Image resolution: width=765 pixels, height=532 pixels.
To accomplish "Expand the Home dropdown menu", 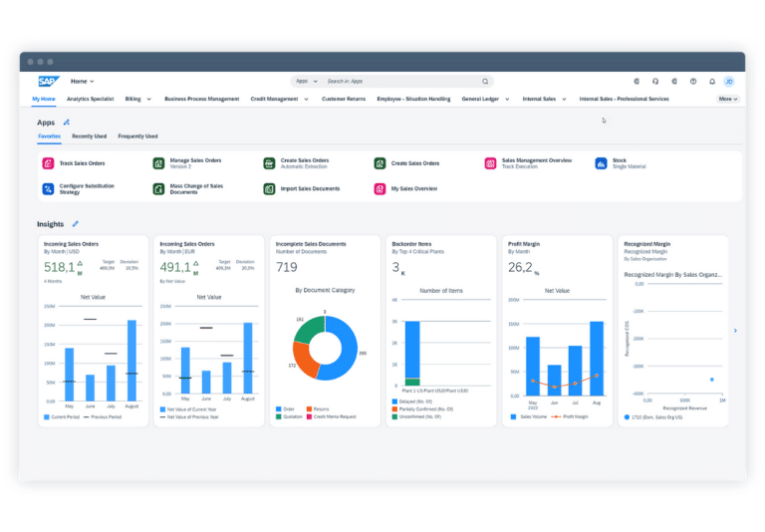I will 82,82.
